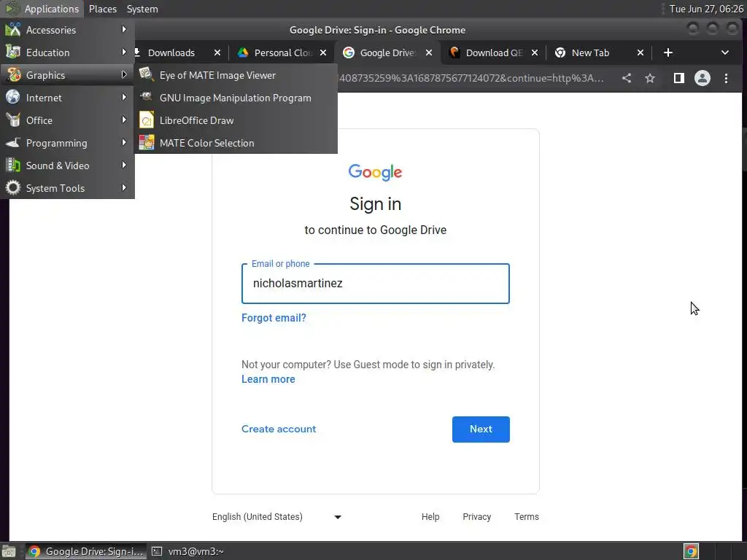Click the date and time clock

coord(706,9)
